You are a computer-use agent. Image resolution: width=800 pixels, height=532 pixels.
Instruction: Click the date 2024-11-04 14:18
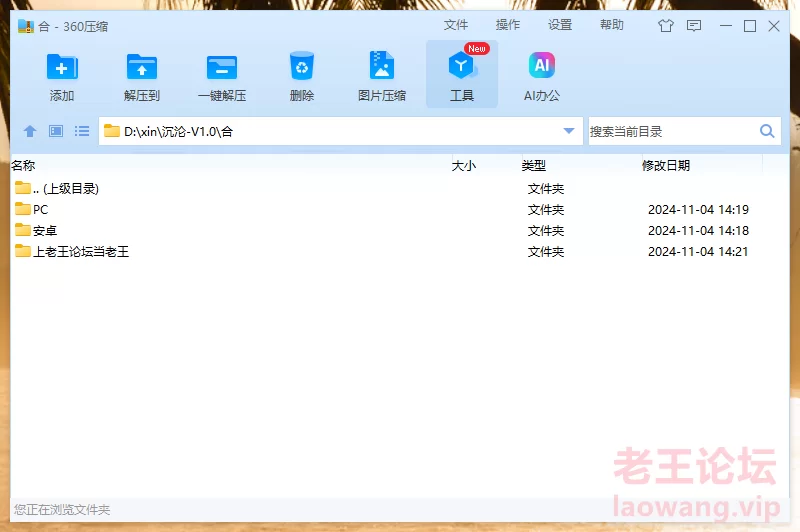(x=698, y=231)
